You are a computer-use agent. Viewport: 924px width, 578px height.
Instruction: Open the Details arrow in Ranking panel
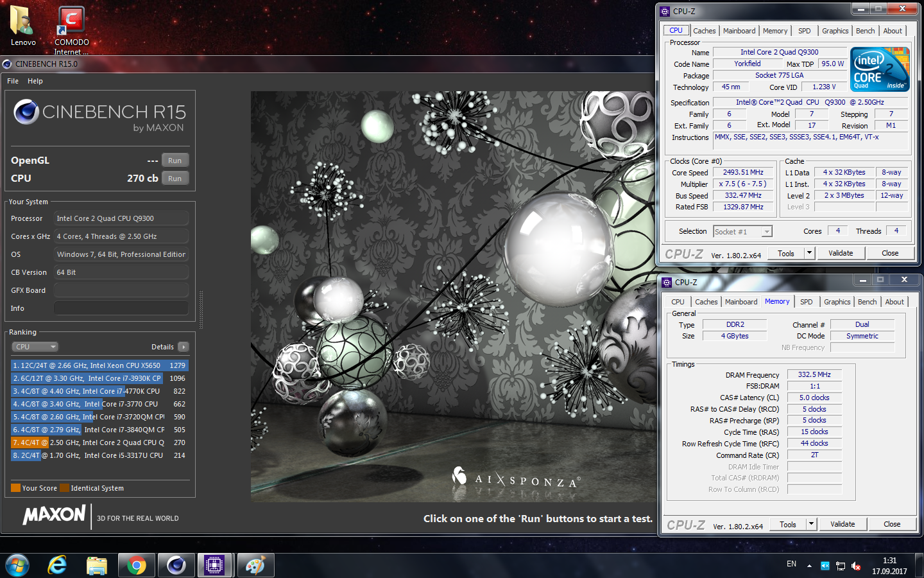(184, 347)
